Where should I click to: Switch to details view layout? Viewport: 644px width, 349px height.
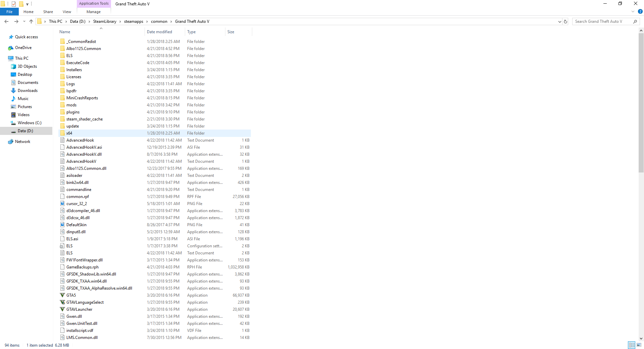pos(632,345)
